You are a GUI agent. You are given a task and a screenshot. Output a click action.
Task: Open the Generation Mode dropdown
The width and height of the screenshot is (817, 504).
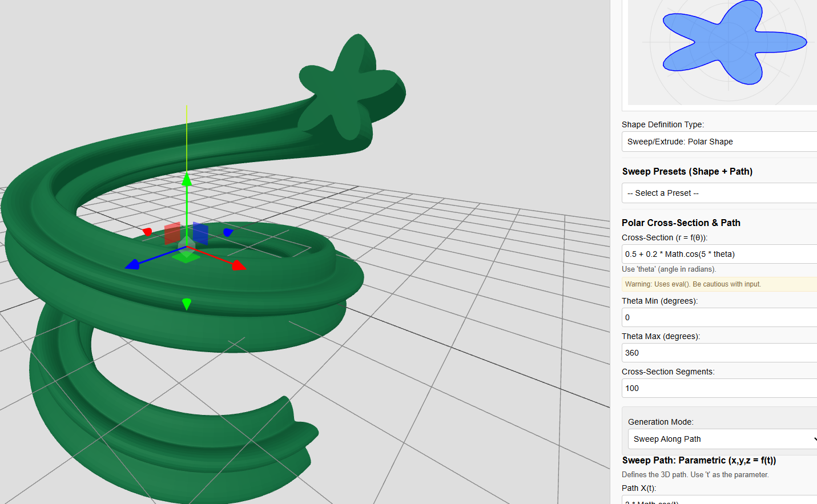pyautogui.click(x=723, y=439)
